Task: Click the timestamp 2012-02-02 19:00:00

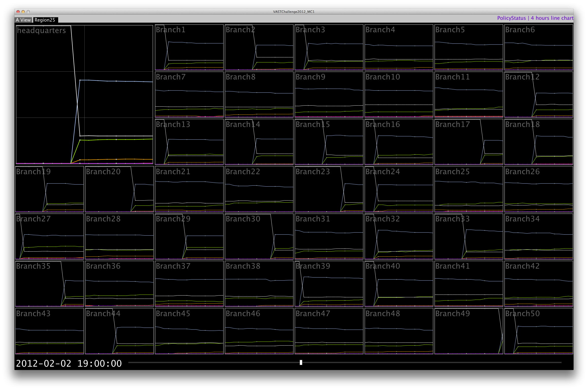Action: pos(69,363)
